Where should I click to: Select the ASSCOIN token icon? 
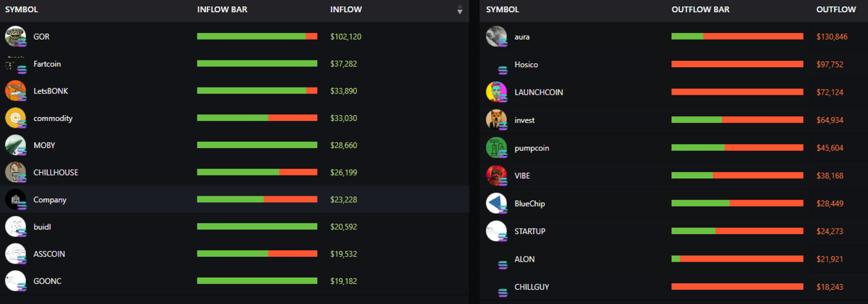click(15, 254)
